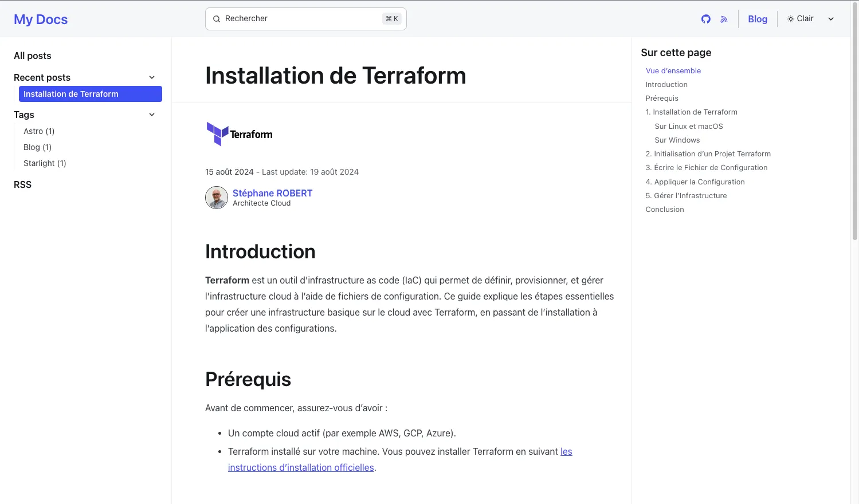Collapse the Recent posts section
859x504 pixels.
coord(152,77)
